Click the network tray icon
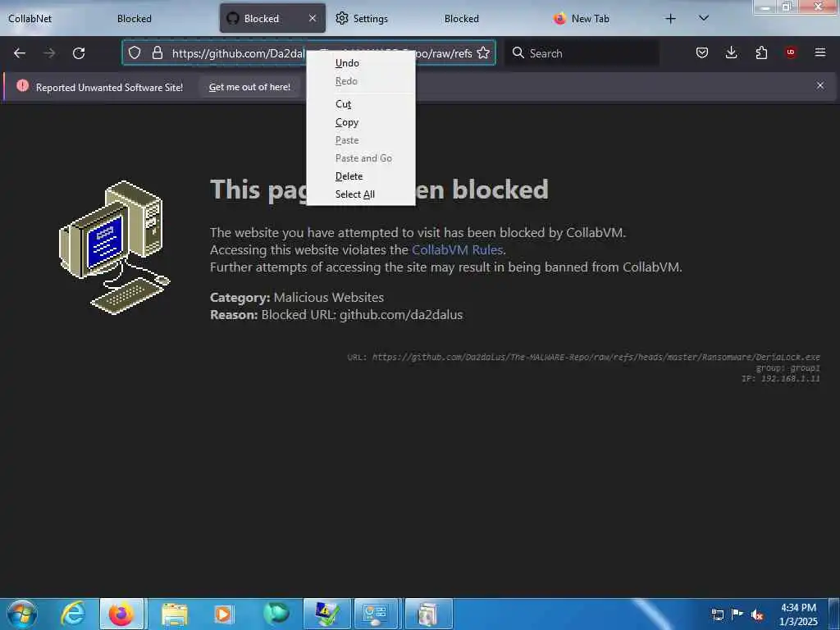 coord(717,615)
